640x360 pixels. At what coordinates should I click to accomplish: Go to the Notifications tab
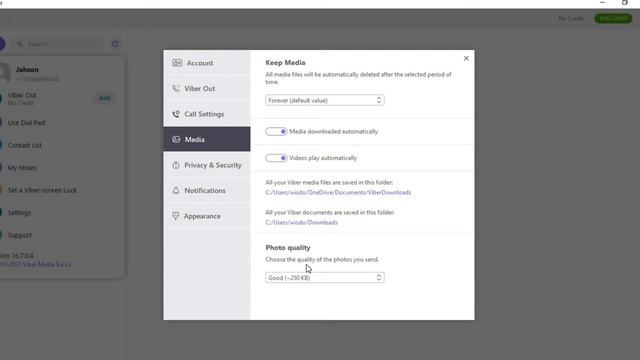pyautogui.click(x=207, y=190)
